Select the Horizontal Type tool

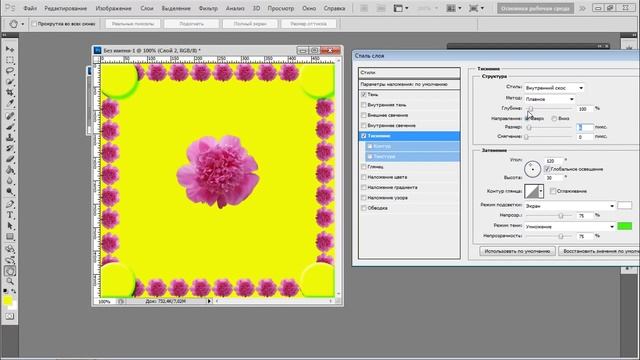coord(10,215)
